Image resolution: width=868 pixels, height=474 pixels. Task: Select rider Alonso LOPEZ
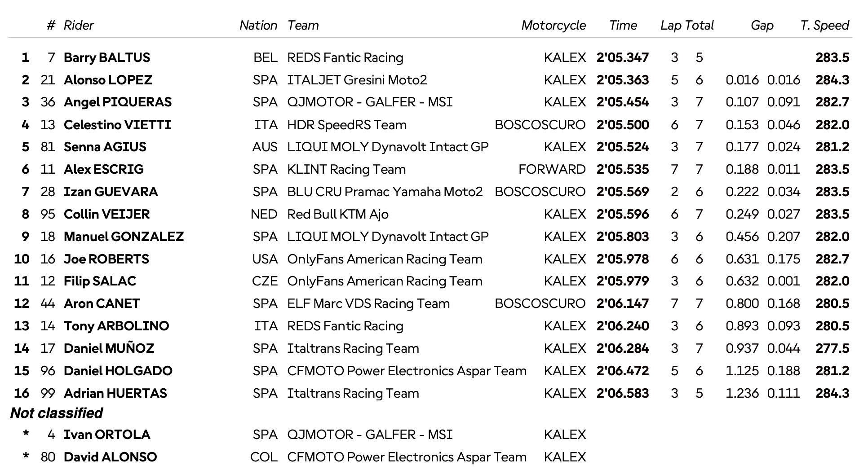(x=108, y=80)
